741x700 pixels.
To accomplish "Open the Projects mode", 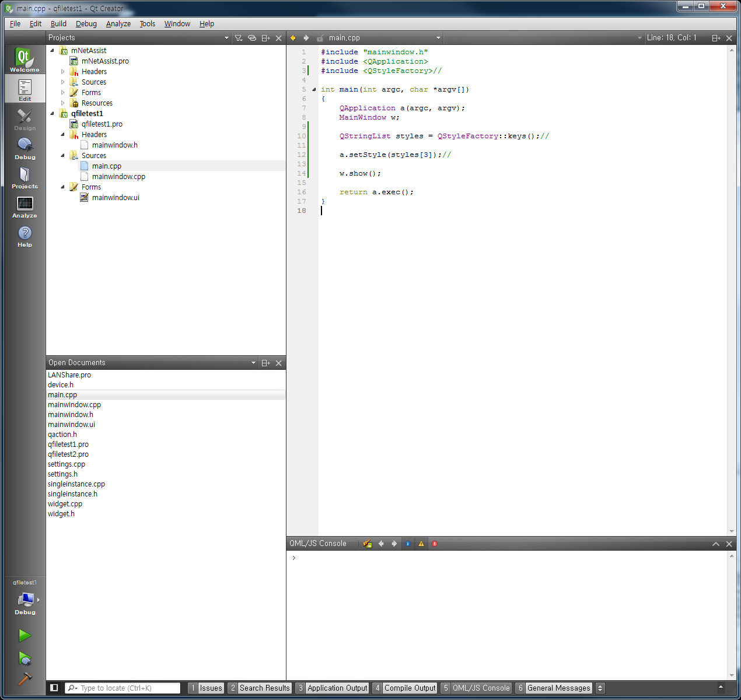I will [x=25, y=176].
